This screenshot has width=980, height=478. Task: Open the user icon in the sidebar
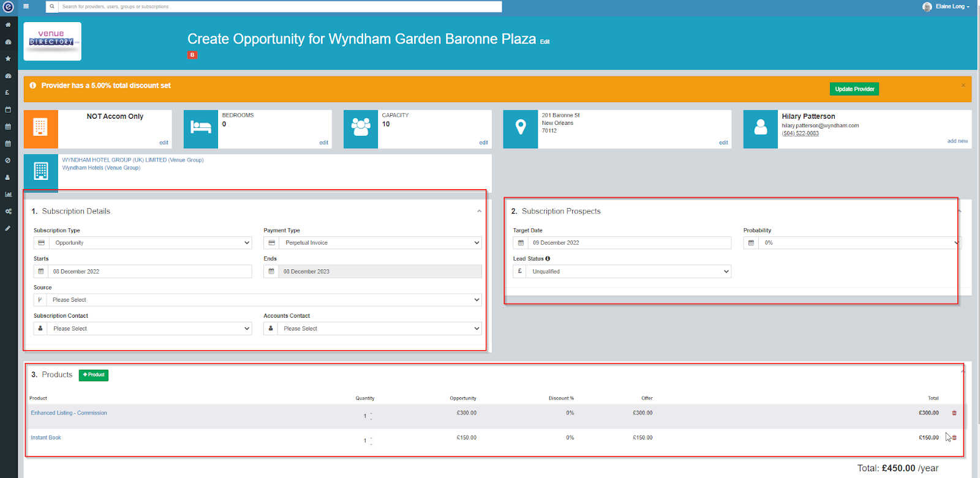7,177
